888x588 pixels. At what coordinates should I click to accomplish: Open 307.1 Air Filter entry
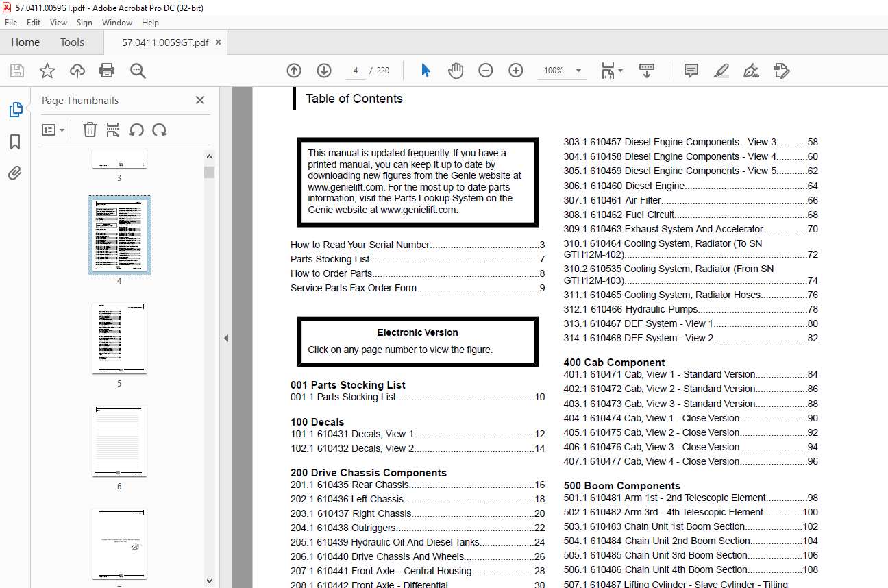pos(691,200)
